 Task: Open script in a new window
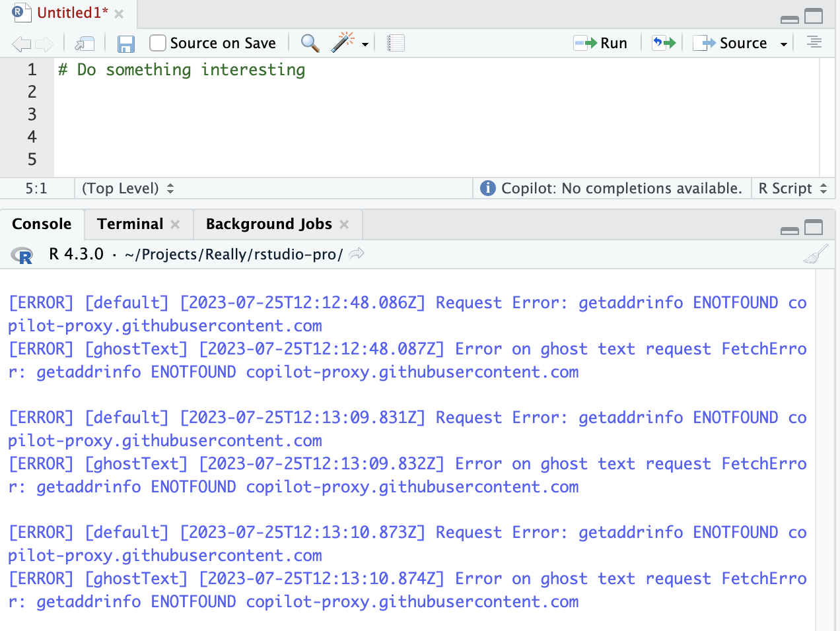click(85, 42)
